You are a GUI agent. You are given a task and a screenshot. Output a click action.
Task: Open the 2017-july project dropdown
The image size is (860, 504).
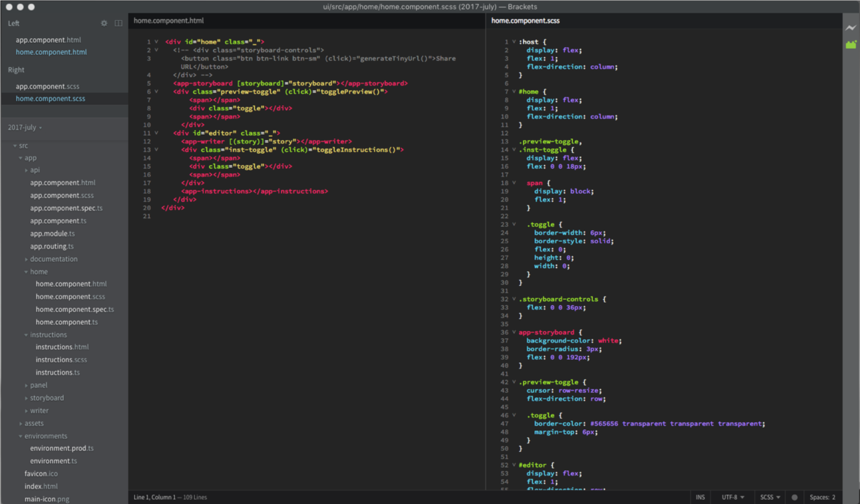pyautogui.click(x=25, y=127)
